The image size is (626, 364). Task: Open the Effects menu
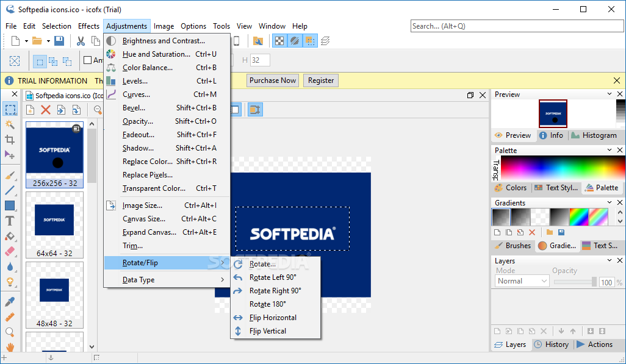click(x=88, y=26)
